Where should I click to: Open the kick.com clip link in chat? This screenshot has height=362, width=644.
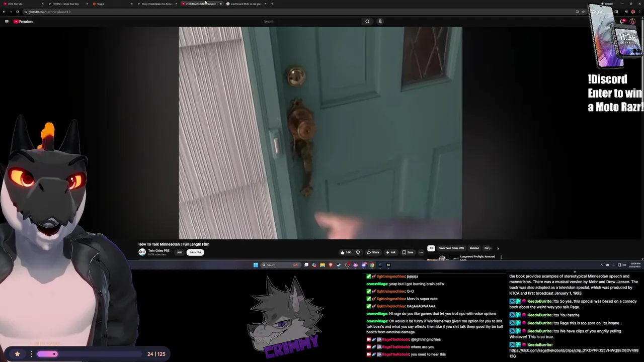point(574,353)
